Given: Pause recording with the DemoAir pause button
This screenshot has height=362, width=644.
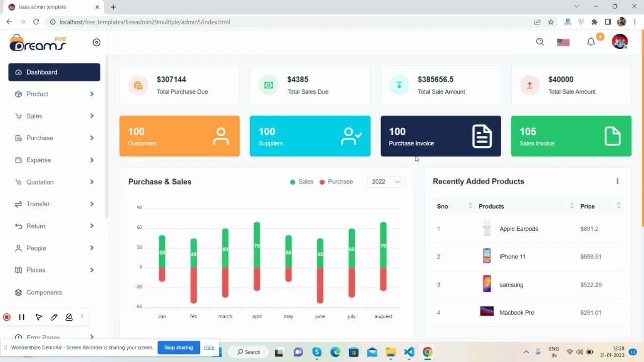Looking at the screenshot, I should 22,317.
